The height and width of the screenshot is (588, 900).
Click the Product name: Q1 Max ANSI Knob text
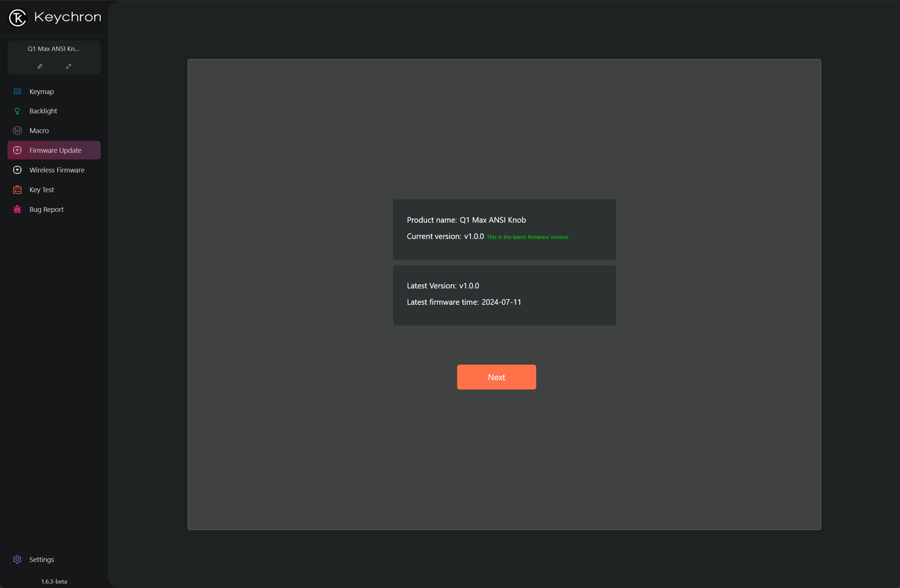click(466, 220)
